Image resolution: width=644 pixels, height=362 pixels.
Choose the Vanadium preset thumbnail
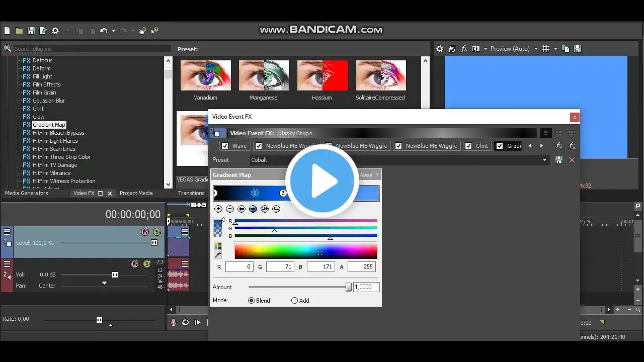point(205,75)
